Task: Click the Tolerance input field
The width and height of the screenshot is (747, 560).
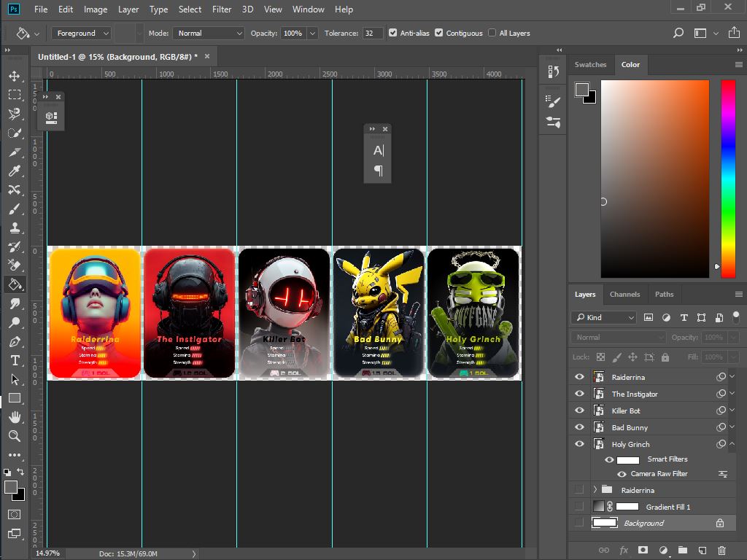Action: pyautogui.click(x=372, y=33)
